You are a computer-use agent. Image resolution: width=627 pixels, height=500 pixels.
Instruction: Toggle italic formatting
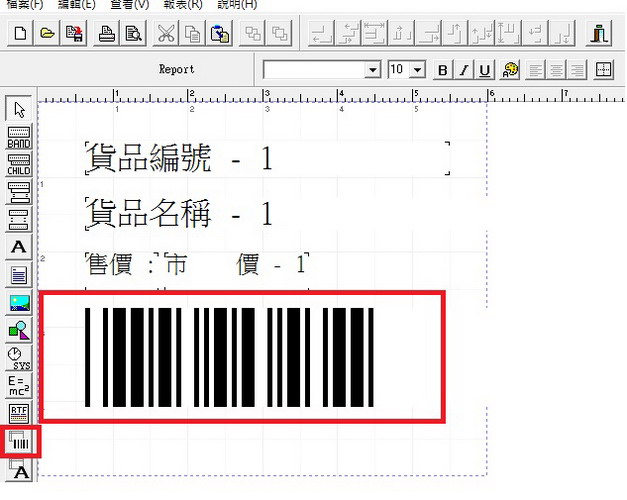[x=463, y=70]
